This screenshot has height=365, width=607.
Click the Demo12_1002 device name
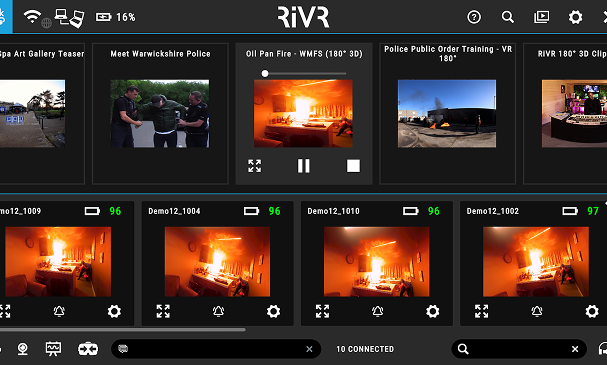pyautogui.click(x=492, y=211)
